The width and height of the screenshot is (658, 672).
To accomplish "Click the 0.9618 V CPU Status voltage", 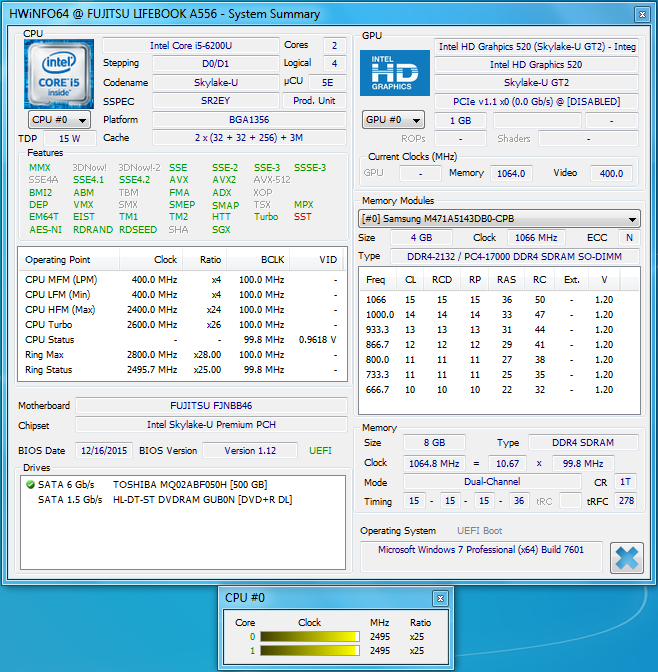I will coord(318,340).
